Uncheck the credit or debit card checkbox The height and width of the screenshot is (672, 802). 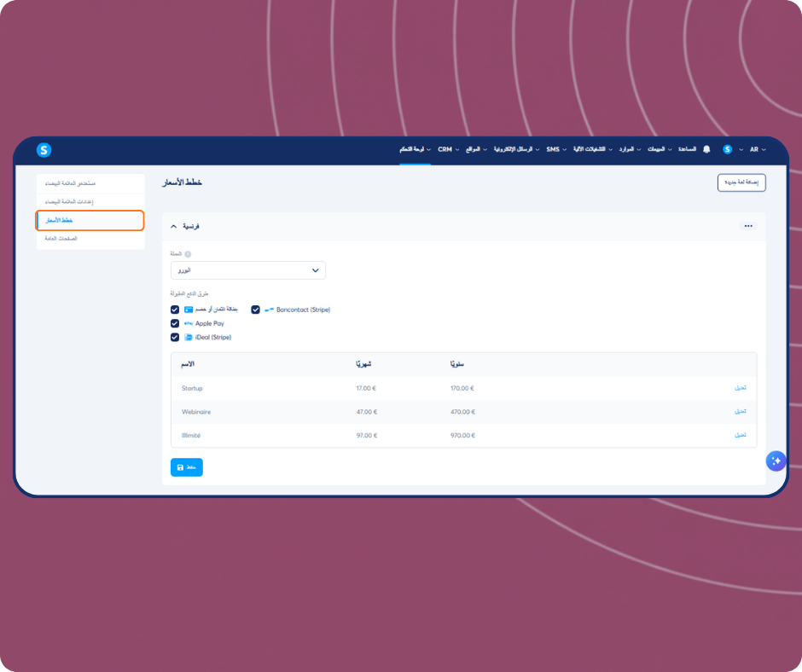pos(175,310)
